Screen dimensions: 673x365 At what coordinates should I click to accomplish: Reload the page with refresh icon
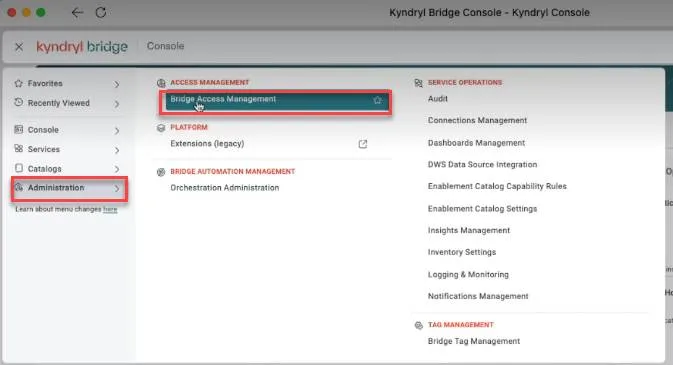click(101, 12)
